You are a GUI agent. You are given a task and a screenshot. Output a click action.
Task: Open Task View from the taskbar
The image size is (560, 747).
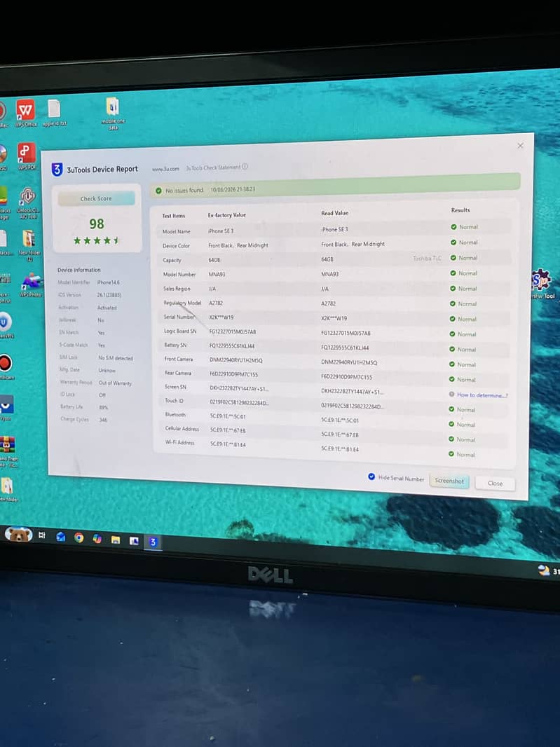[x=42, y=535]
